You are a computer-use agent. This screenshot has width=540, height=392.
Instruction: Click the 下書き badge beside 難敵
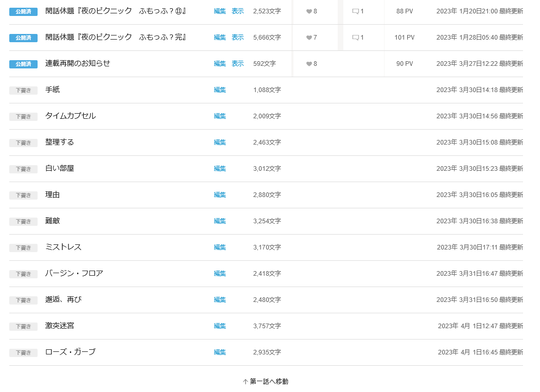[23, 222]
